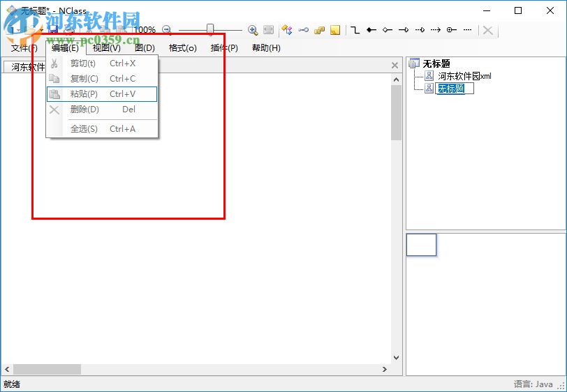567x392 pixels.
Task: Select the dotted comment link connector
Action: tap(468, 29)
